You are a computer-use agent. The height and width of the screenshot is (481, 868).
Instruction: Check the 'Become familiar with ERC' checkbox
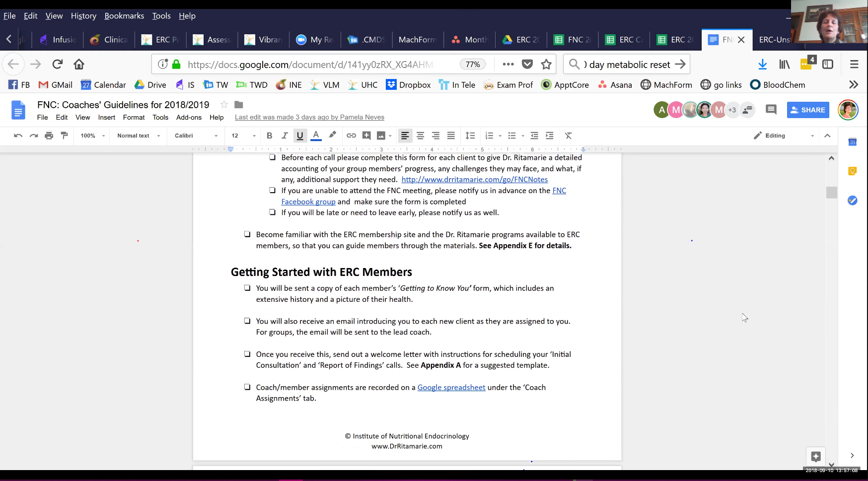coord(247,234)
